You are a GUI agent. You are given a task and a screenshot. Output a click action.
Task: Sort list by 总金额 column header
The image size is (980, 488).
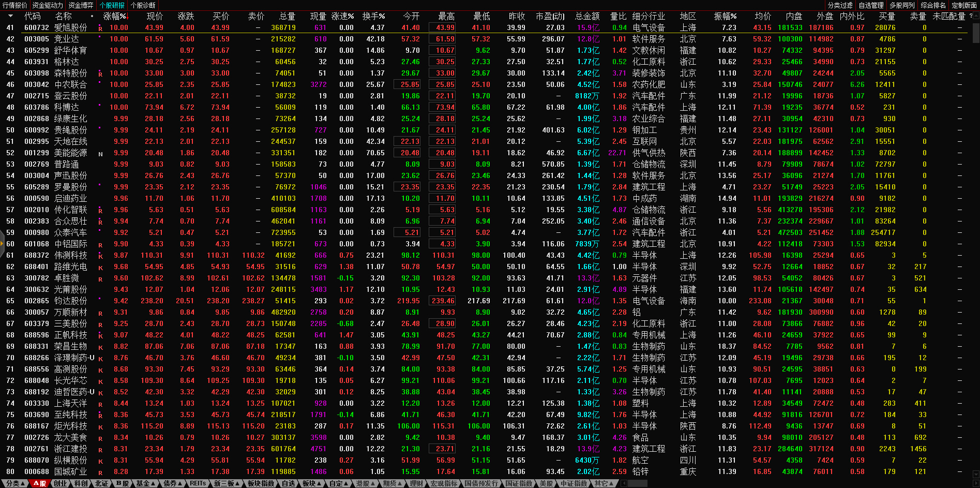(x=587, y=16)
